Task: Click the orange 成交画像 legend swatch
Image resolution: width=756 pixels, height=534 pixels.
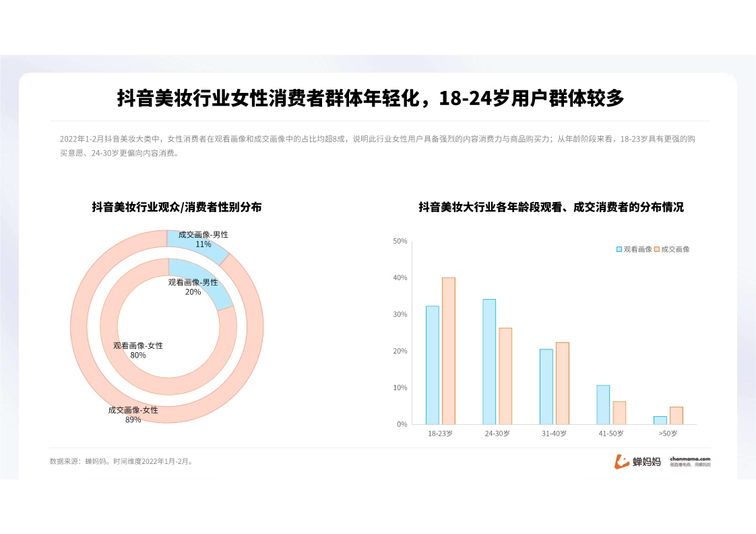Action: 657,249
